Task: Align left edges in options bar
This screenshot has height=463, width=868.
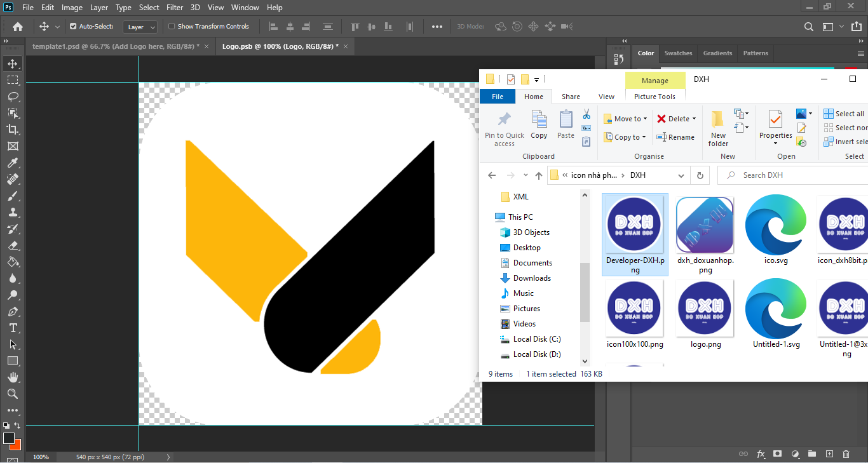Action: (274, 27)
